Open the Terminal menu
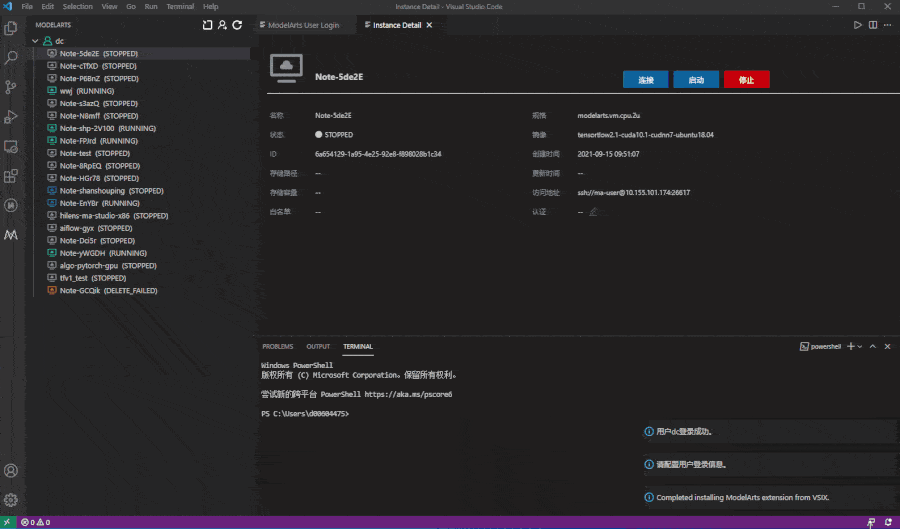Screen dimensions: 900x529 [x=180, y=6]
